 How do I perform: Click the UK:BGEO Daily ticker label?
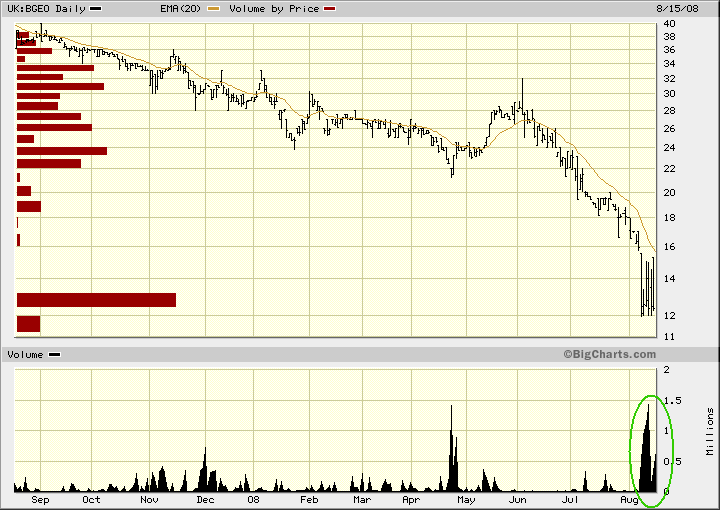point(44,8)
